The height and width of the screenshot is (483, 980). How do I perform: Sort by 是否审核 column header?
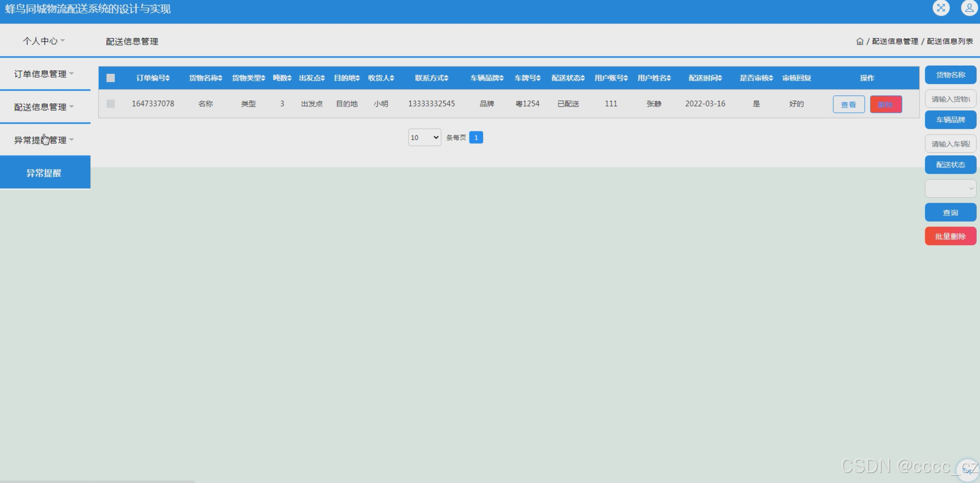point(756,78)
